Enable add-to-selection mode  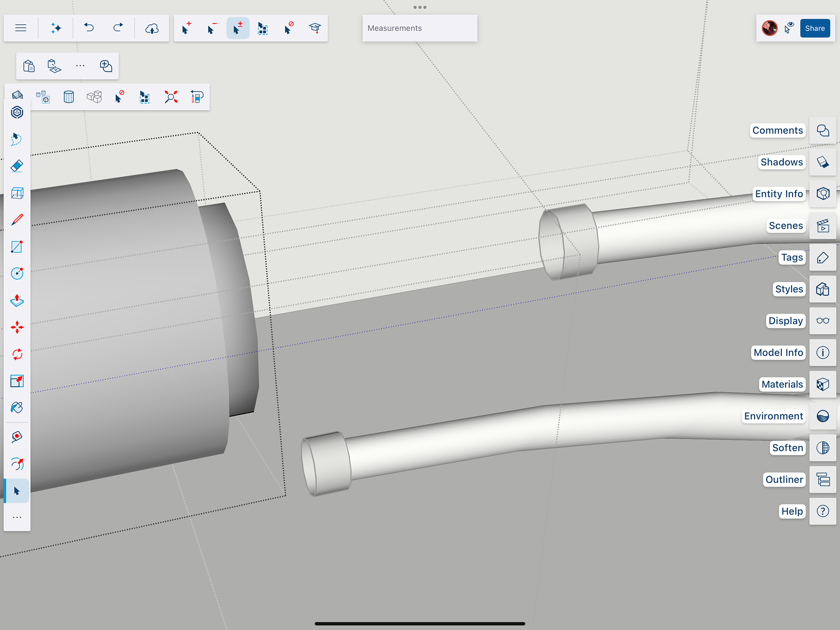[186, 28]
